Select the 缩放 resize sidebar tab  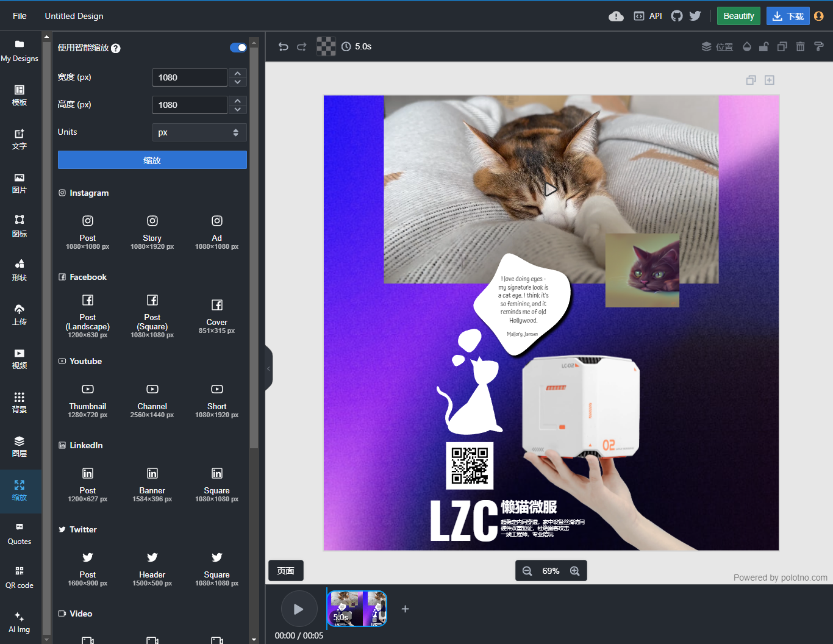tap(20, 490)
